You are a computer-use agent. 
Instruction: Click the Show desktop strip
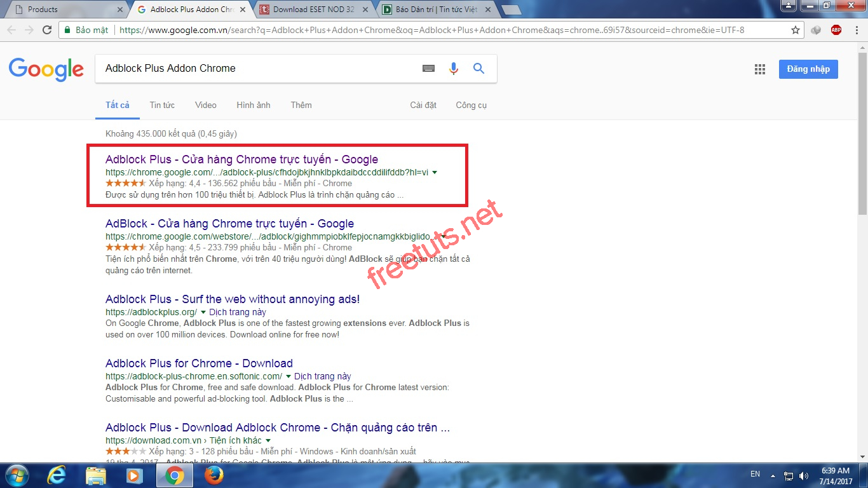click(864, 475)
